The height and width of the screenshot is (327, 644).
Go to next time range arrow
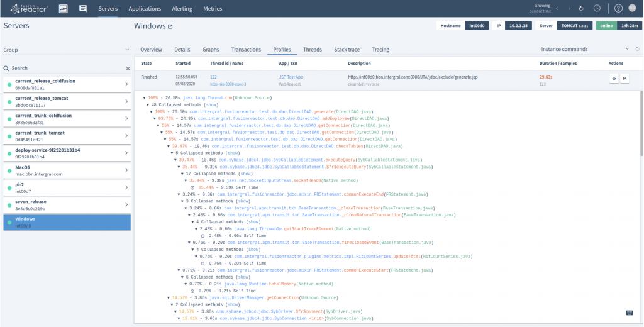pos(569,9)
